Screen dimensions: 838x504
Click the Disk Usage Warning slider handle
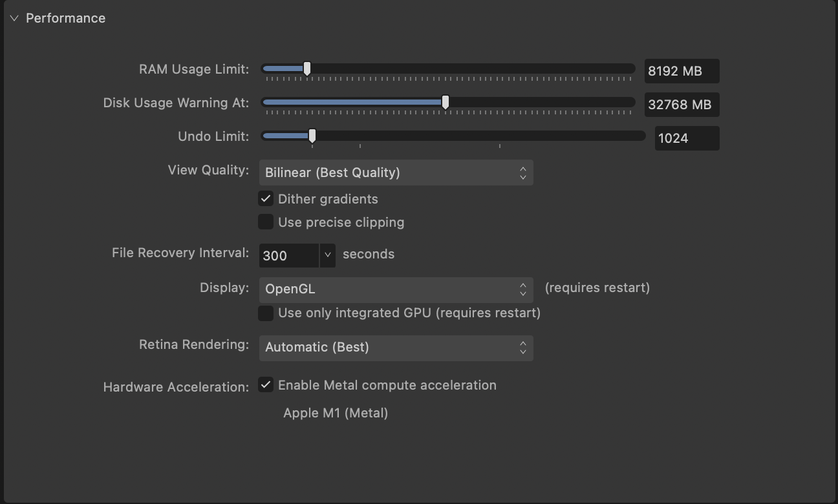tap(446, 101)
